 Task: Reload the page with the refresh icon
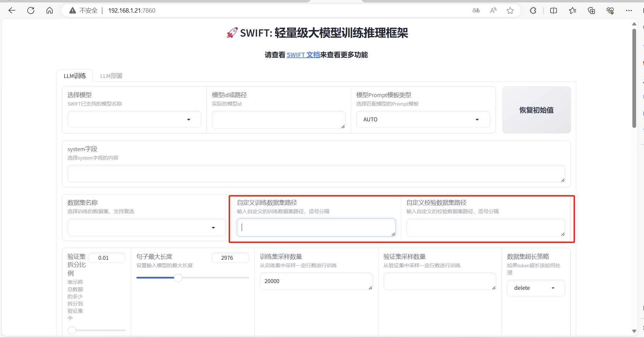pyautogui.click(x=31, y=11)
